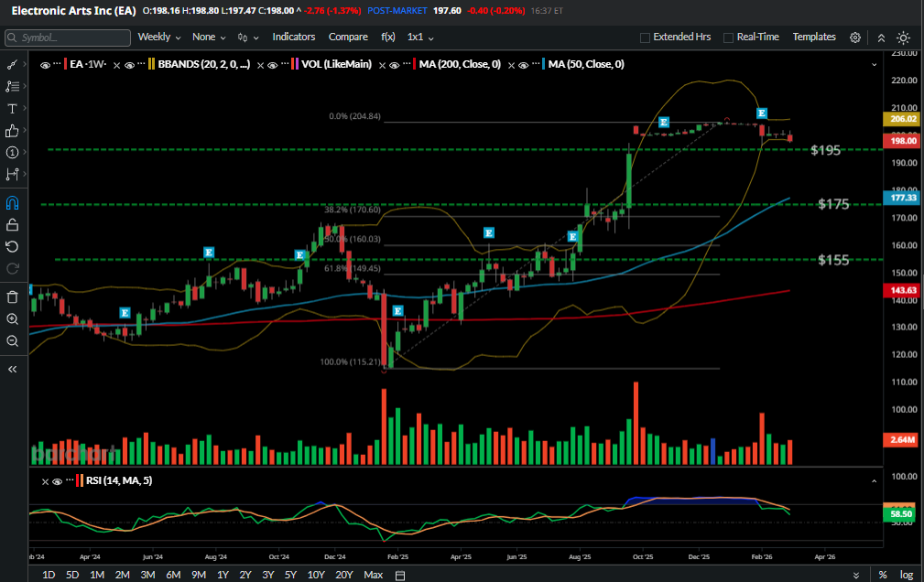
Task: Toggle visibility of EA 1W series
Action: point(45,65)
